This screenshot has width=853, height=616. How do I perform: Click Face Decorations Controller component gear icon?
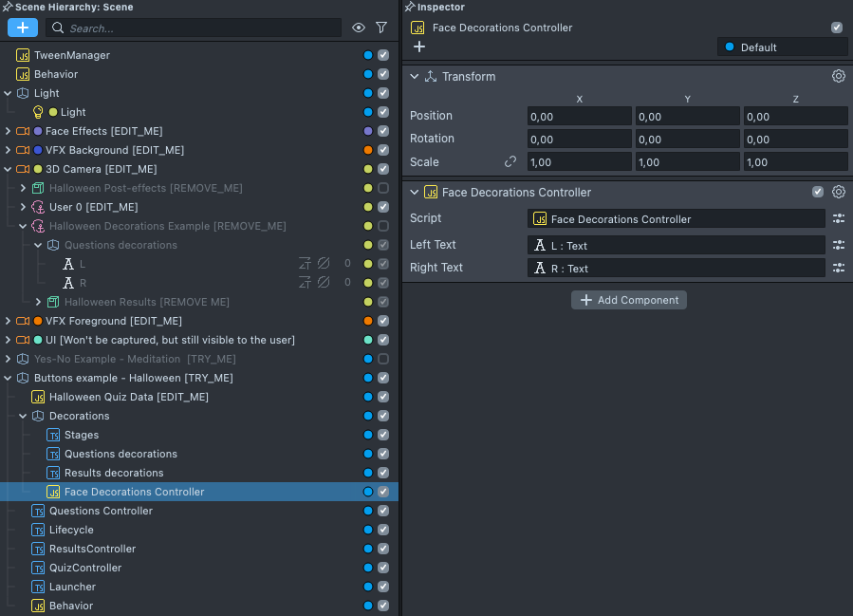coord(839,192)
